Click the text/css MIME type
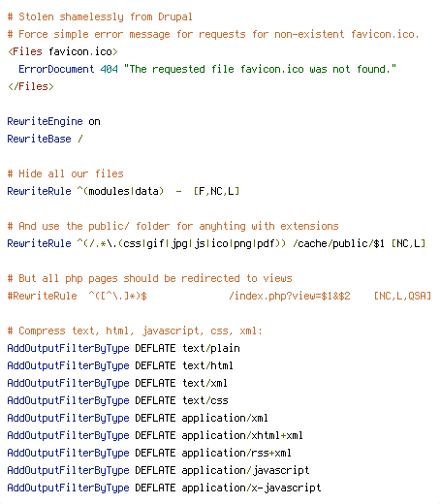This screenshot has height=504, width=440. click(x=205, y=400)
